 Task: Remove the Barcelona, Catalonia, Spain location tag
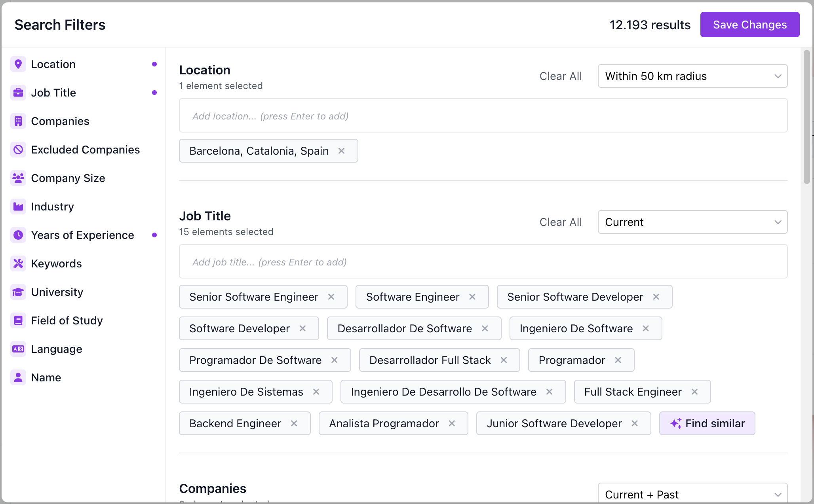[x=342, y=151]
